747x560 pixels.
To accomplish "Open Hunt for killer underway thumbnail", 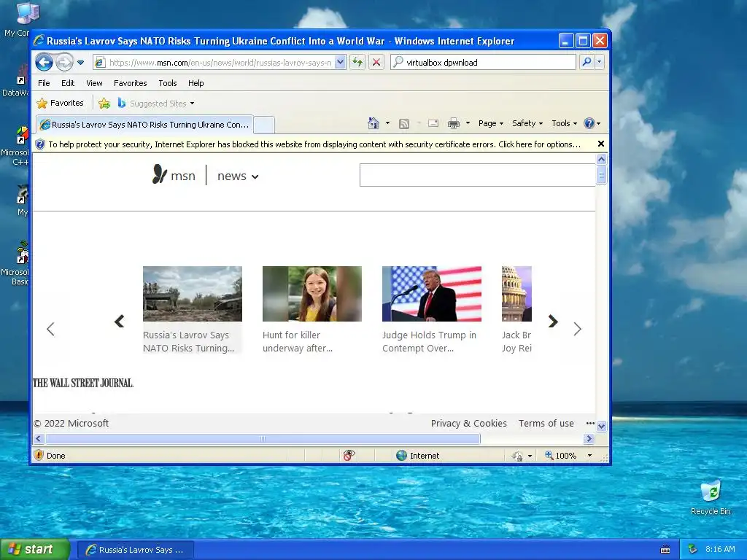I will pos(312,294).
